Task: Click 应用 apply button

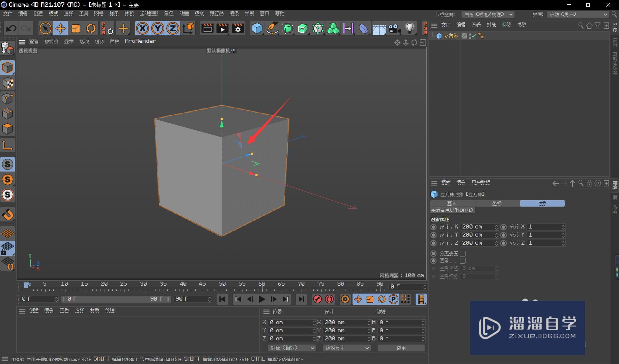Action: pyautogui.click(x=401, y=348)
